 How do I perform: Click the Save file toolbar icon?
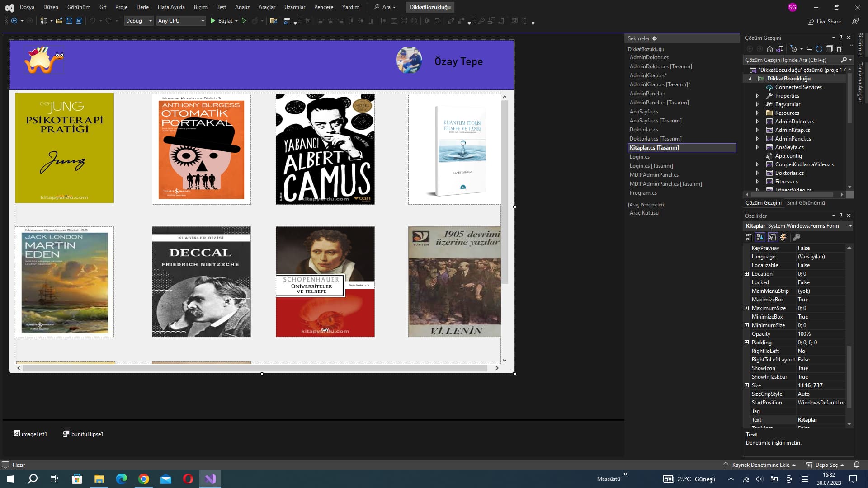click(x=69, y=21)
